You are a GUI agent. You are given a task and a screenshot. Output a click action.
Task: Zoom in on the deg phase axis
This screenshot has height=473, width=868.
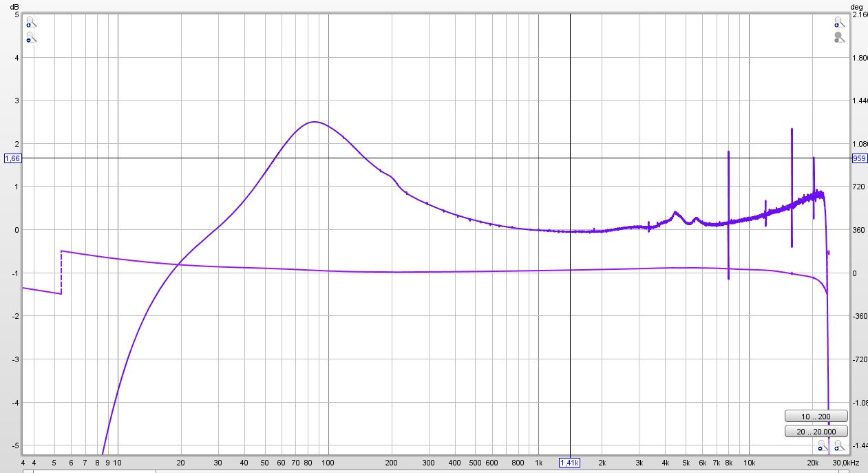click(838, 23)
